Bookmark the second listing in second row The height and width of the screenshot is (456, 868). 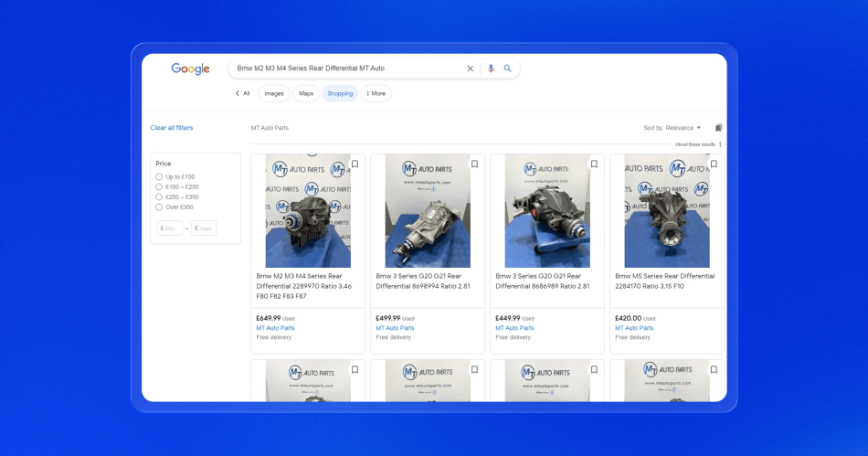pyautogui.click(x=474, y=370)
